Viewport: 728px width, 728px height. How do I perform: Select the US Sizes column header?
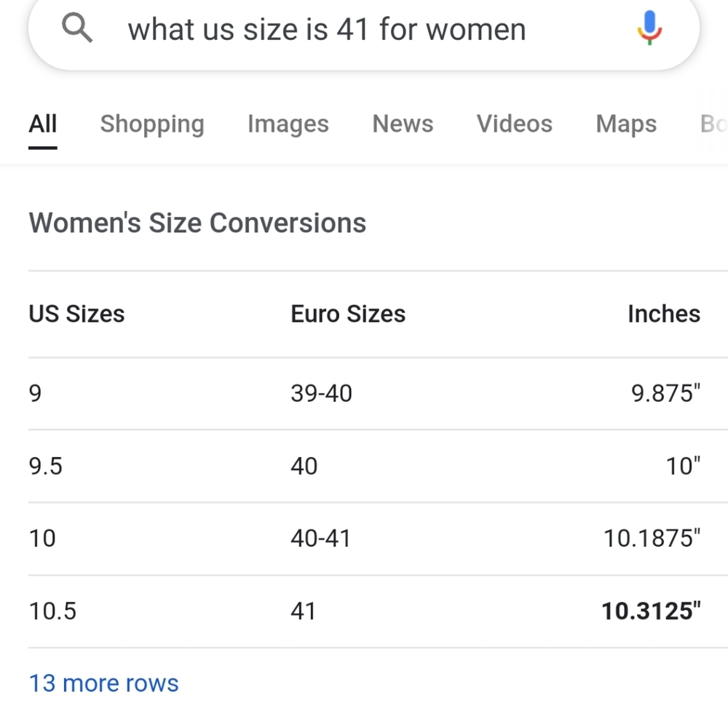(76, 314)
